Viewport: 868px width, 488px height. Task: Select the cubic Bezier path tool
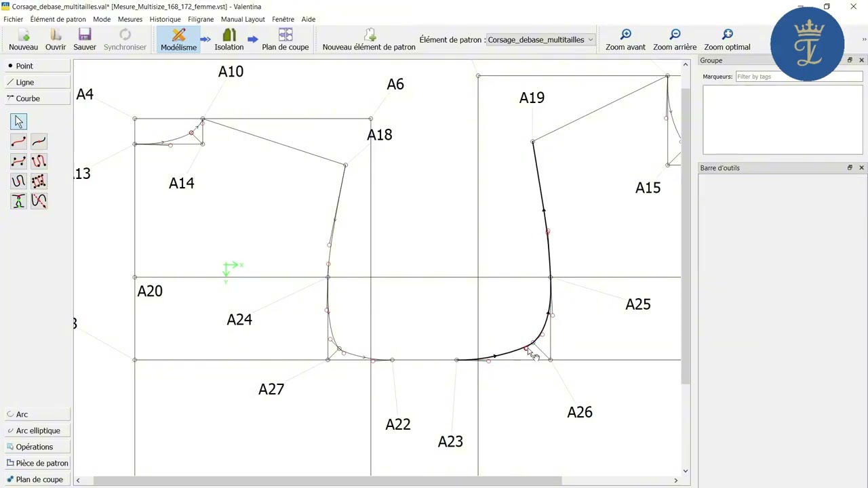tap(39, 181)
